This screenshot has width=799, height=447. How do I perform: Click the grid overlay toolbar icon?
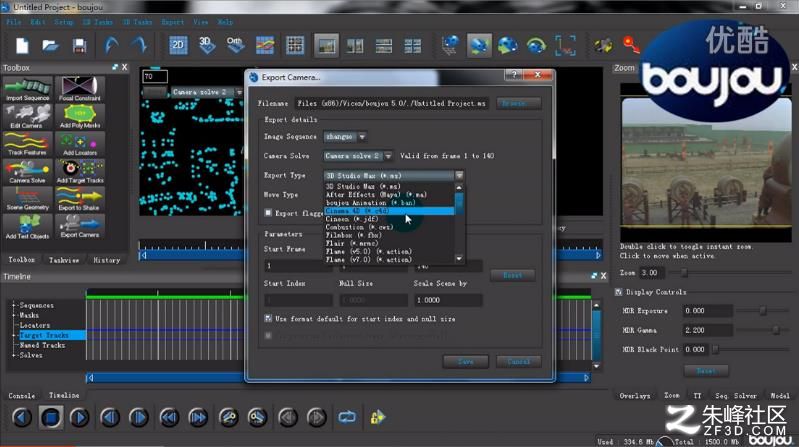[x=295, y=45]
